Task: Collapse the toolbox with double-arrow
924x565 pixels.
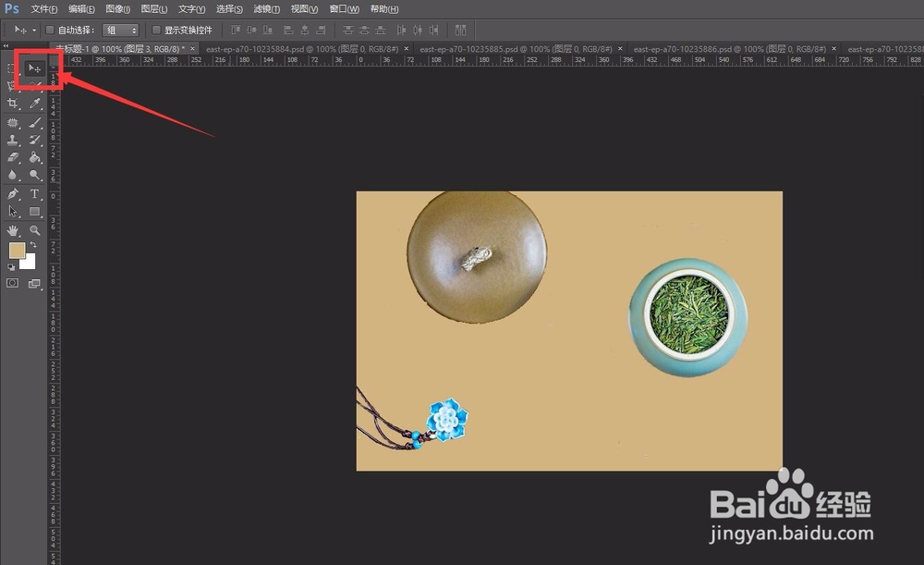Action: tap(6, 46)
